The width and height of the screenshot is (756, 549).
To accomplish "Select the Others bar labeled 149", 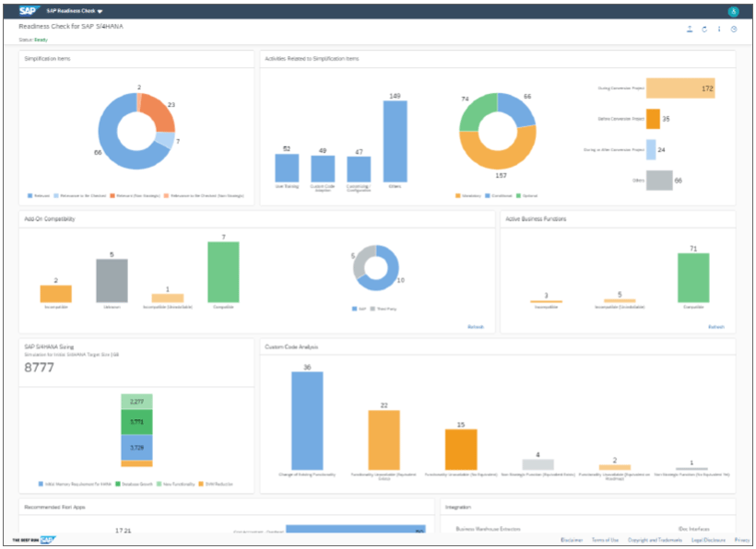I will click(395, 142).
